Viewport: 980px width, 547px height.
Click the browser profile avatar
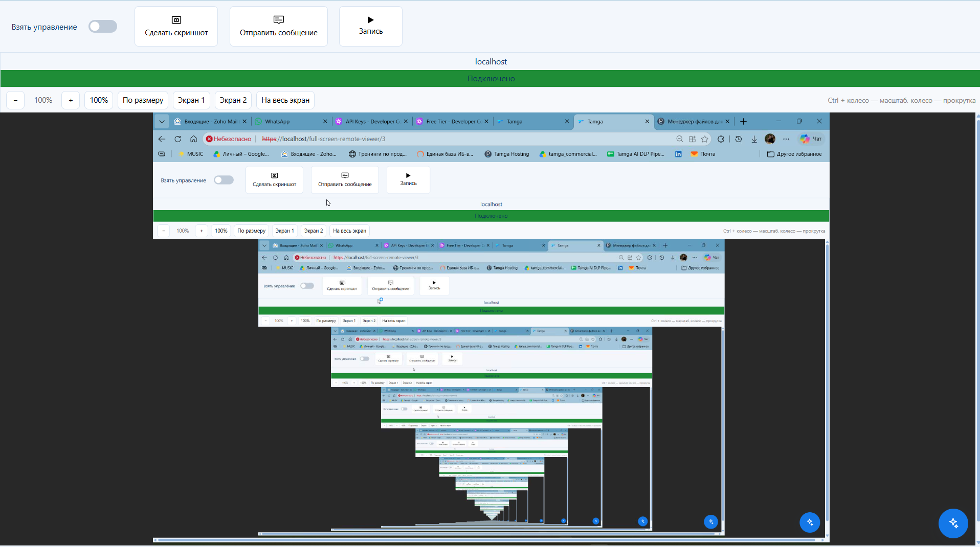(x=770, y=139)
